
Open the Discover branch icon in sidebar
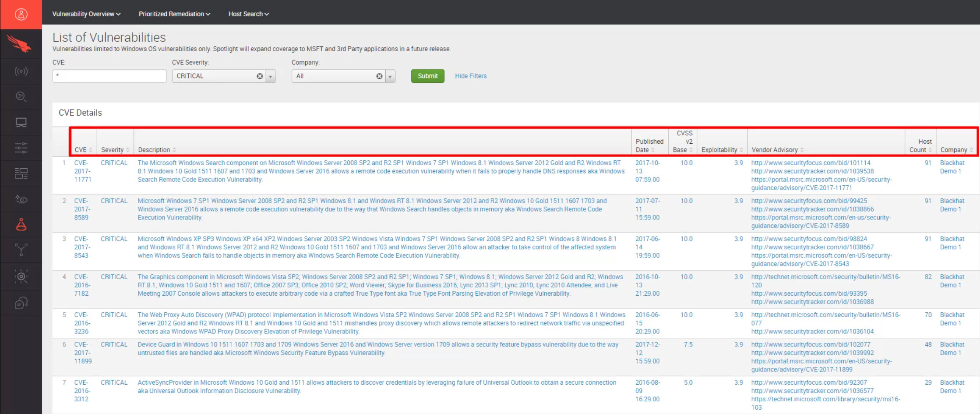(x=21, y=250)
